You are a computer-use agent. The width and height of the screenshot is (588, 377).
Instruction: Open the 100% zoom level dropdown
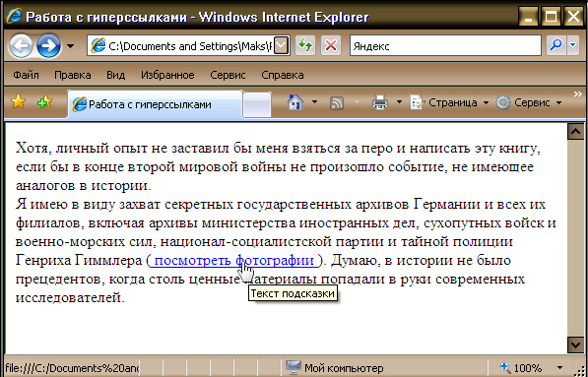(560, 368)
